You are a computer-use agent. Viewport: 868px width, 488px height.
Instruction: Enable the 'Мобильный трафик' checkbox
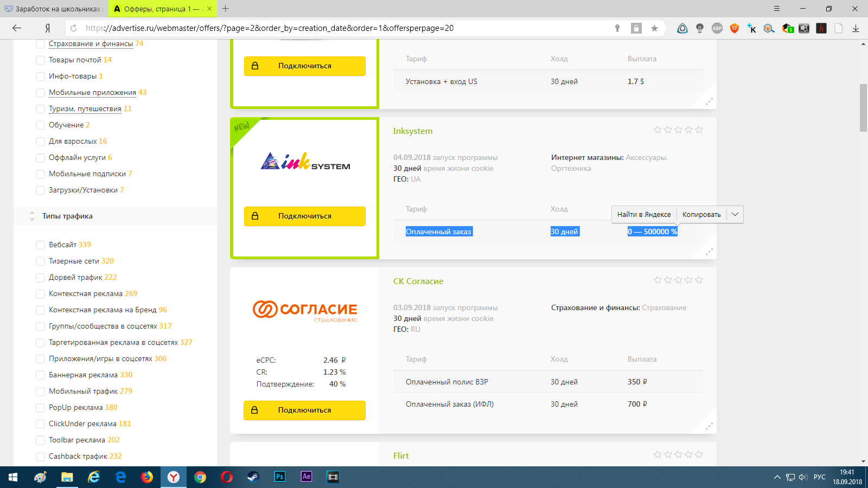tap(40, 391)
